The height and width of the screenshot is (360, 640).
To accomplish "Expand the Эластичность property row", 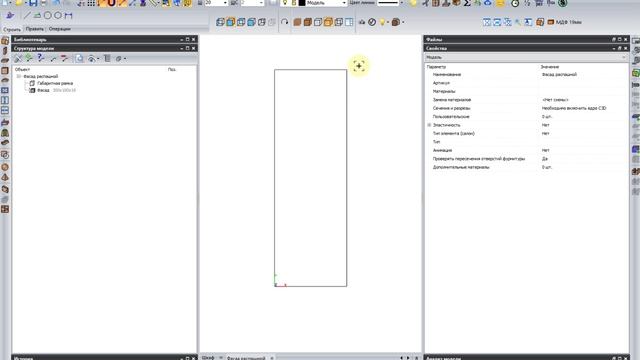I will point(429,125).
